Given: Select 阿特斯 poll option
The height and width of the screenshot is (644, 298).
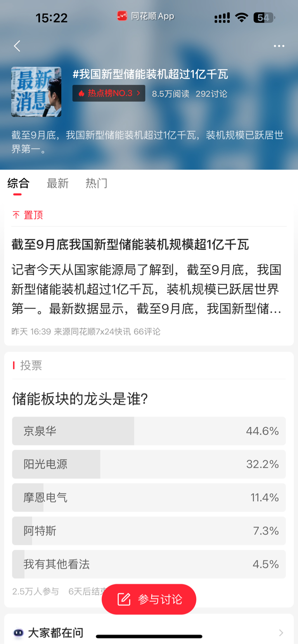Looking at the screenshot, I should click(149, 531).
